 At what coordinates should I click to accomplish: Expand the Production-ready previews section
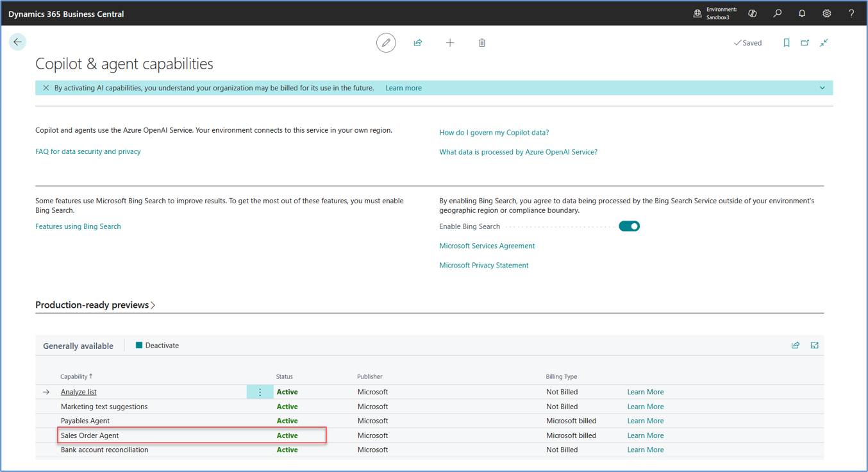click(96, 305)
